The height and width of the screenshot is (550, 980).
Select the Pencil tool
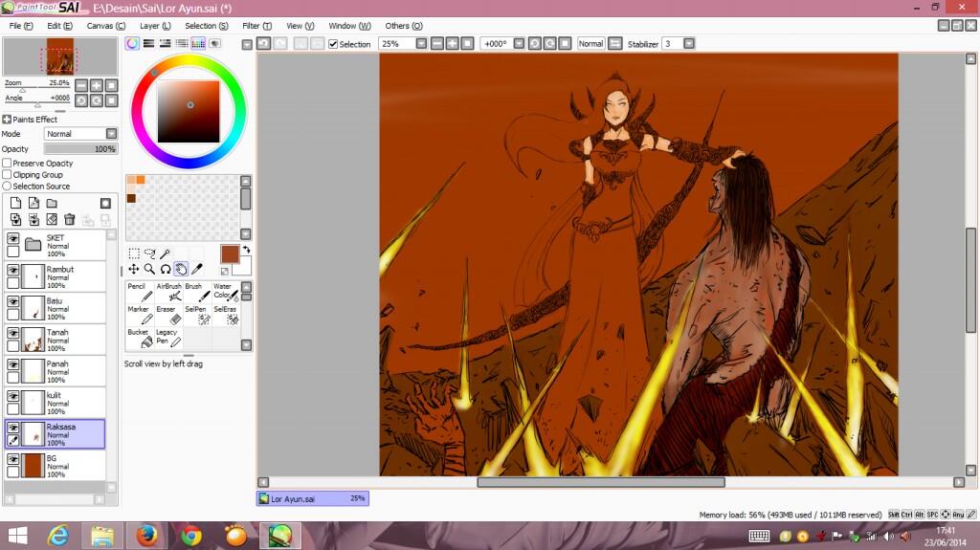coord(139,292)
